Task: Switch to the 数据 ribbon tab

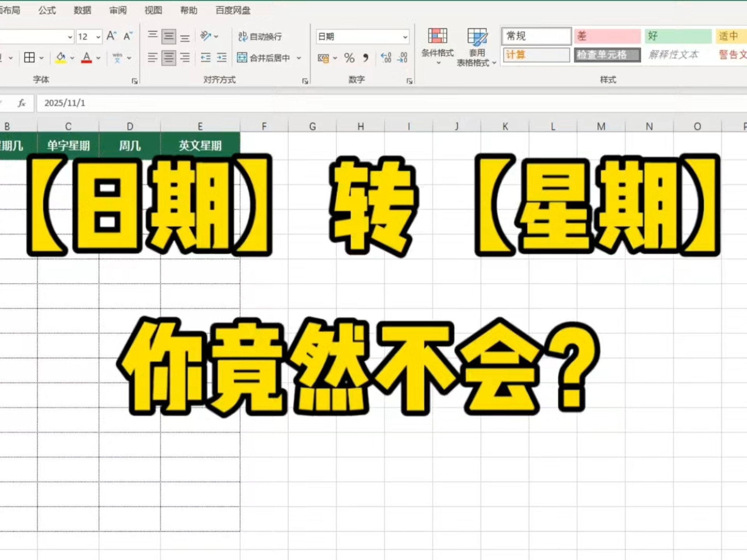Action: pyautogui.click(x=82, y=10)
